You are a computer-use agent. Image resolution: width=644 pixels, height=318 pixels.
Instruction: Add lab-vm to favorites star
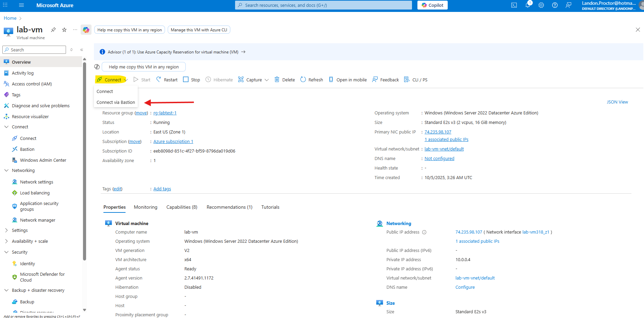click(64, 30)
